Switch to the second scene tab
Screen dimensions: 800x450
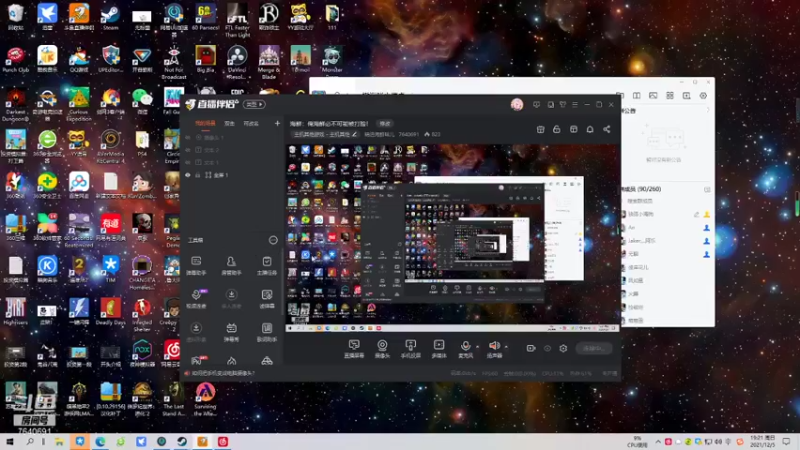230,123
